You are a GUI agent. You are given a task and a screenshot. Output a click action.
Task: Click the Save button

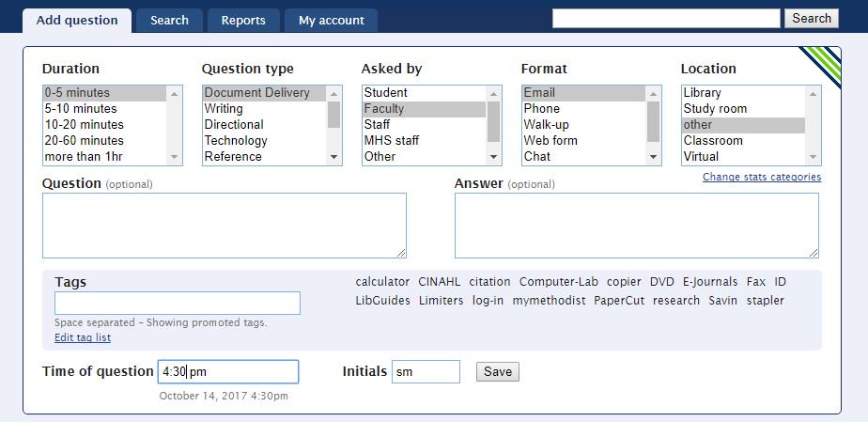coord(498,371)
